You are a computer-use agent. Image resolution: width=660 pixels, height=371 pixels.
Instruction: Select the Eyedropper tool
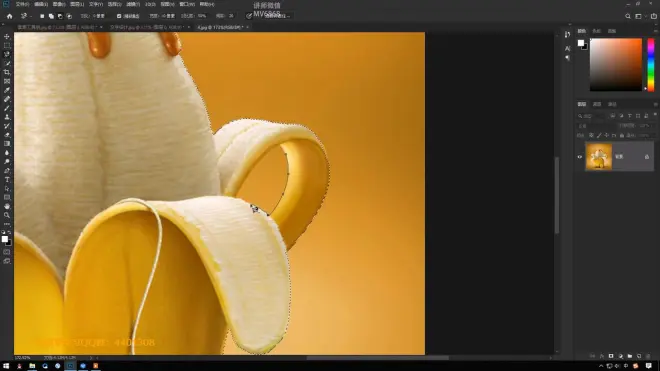point(7,90)
